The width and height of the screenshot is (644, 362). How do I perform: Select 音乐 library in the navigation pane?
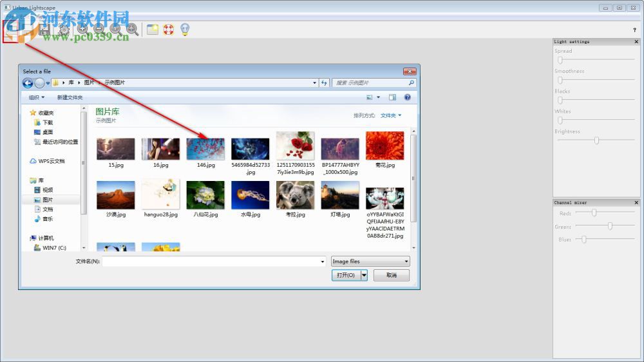click(x=48, y=219)
